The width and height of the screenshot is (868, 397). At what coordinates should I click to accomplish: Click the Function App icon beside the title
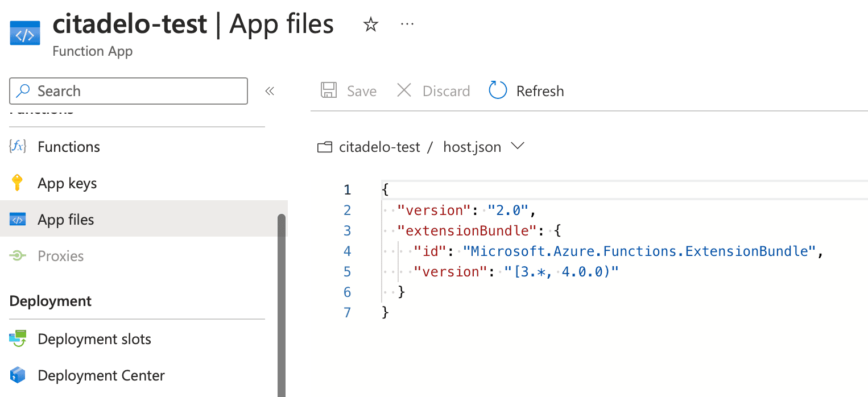click(x=25, y=33)
